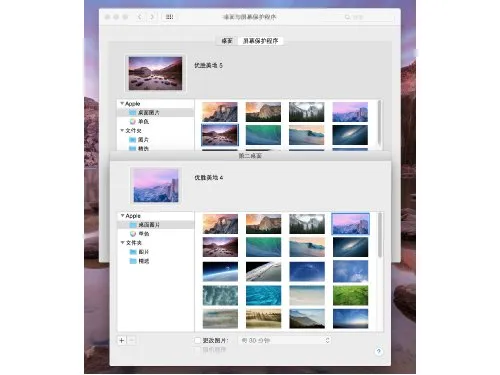The height and width of the screenshot is (375, 500).
Task: Pick Earth horizon from space wallpaper
Action: [220, 271]
